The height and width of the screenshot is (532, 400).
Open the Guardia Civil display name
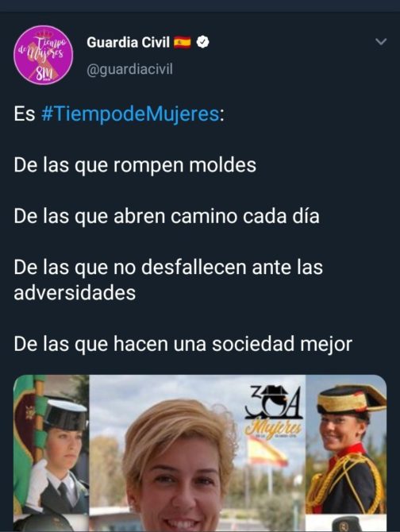128,42
